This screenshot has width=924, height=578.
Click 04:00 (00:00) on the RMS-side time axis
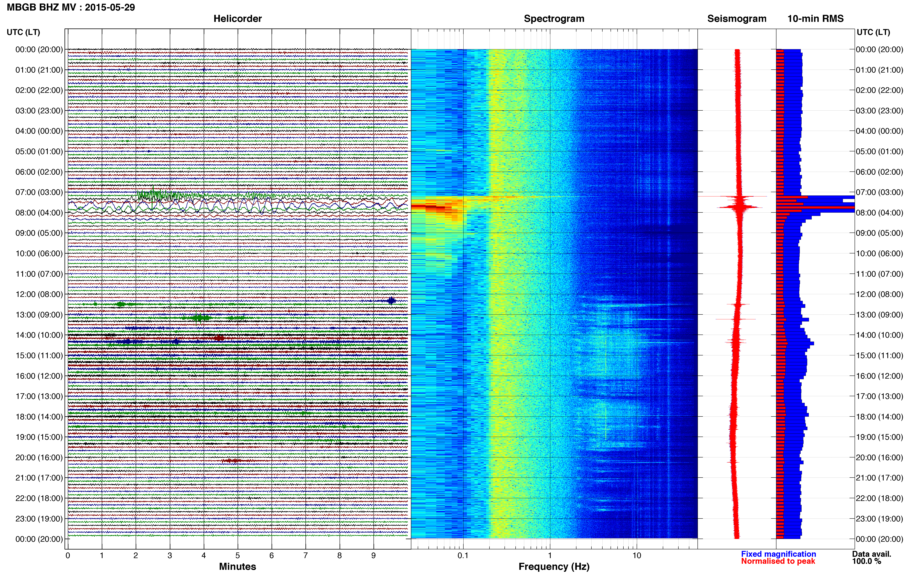point(880,131)
